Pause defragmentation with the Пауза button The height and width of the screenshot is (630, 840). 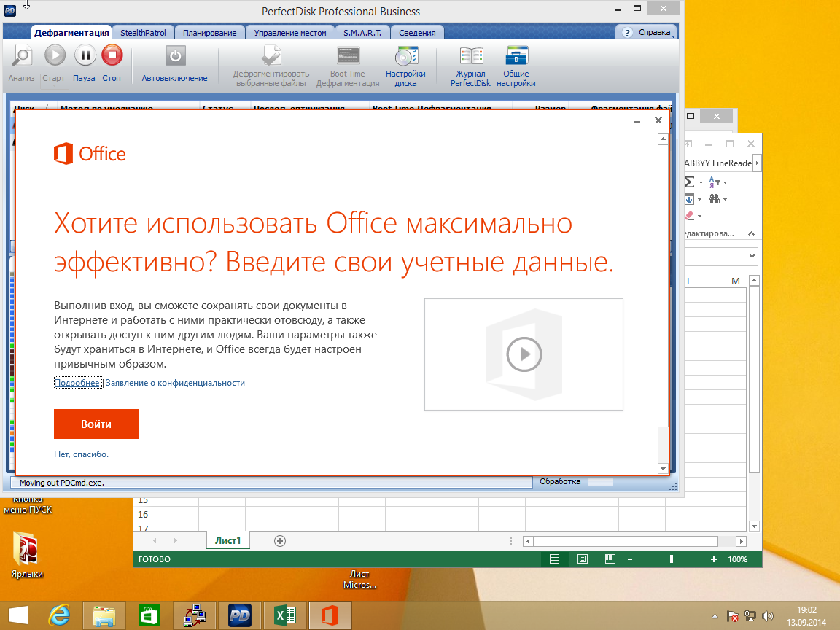pos(85,55)
